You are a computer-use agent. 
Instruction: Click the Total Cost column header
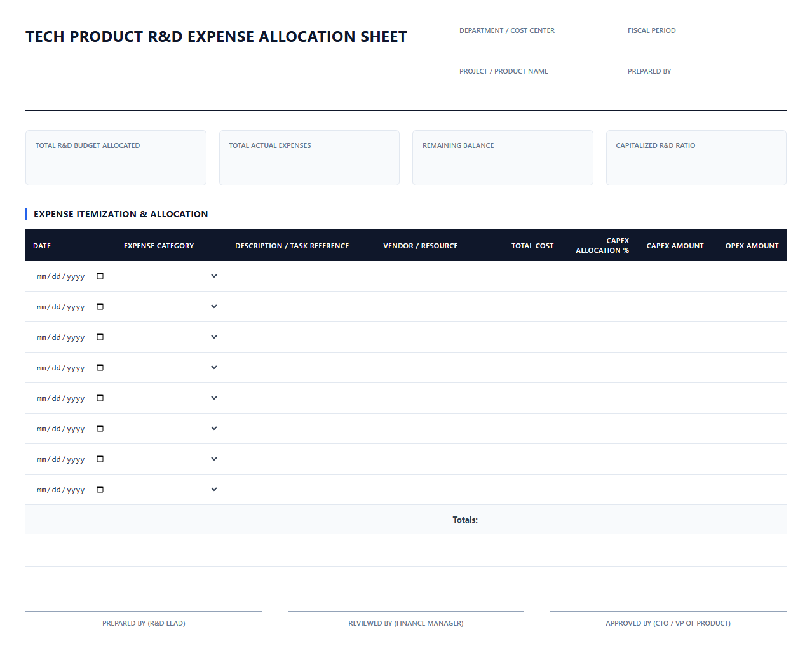[532, 246]
